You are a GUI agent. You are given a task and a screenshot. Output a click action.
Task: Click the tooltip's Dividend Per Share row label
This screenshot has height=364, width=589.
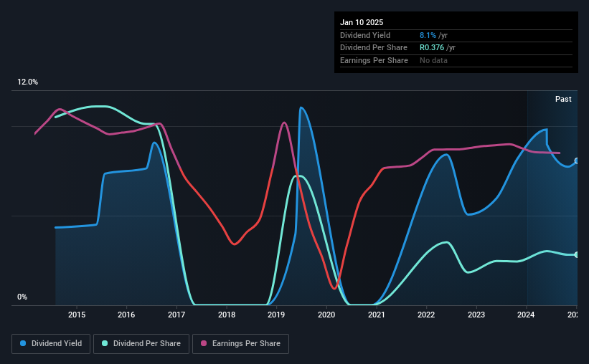(373, 48)
